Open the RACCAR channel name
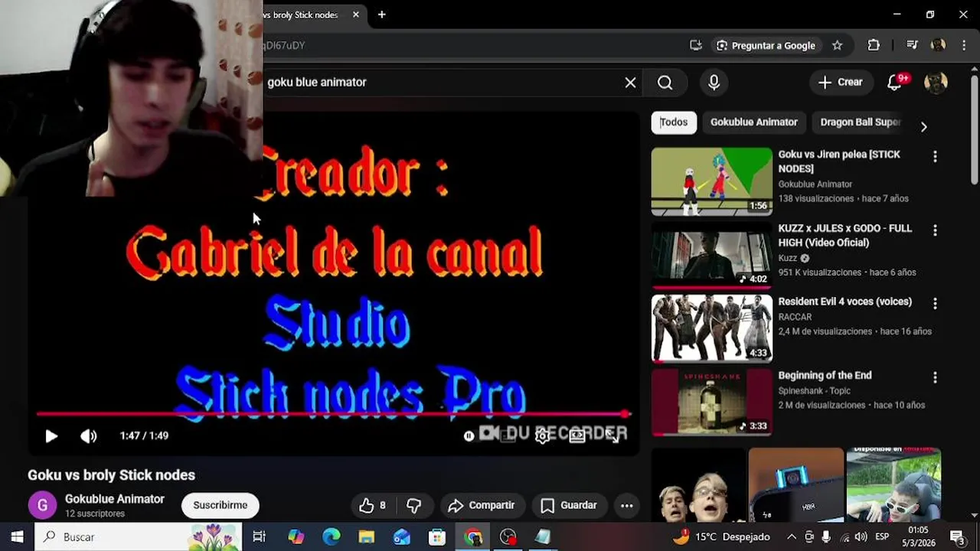Screen dimensions: 980x551 (x=795, y=317)
